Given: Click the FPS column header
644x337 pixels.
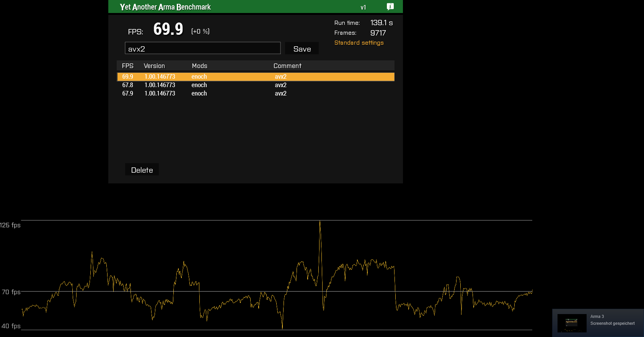Looking at the screenshot, I should 128,66.
